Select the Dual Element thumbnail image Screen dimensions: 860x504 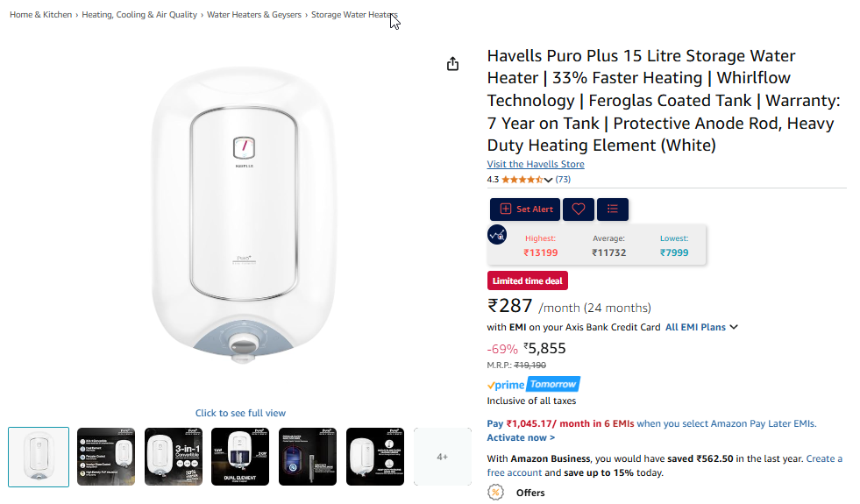pos(241,457)
